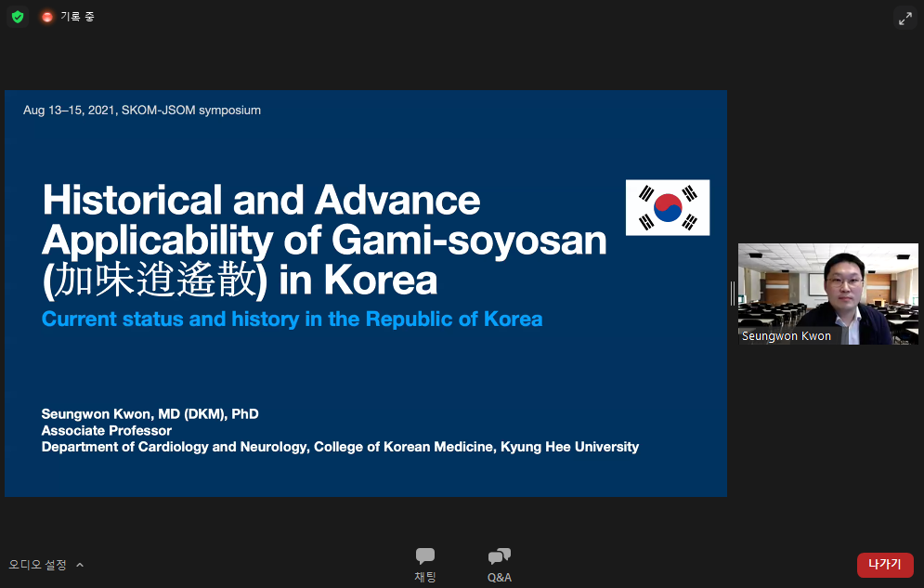
Task: Select Seungwon Kwon's video thumbnail
Action: (x=827, y=294)
